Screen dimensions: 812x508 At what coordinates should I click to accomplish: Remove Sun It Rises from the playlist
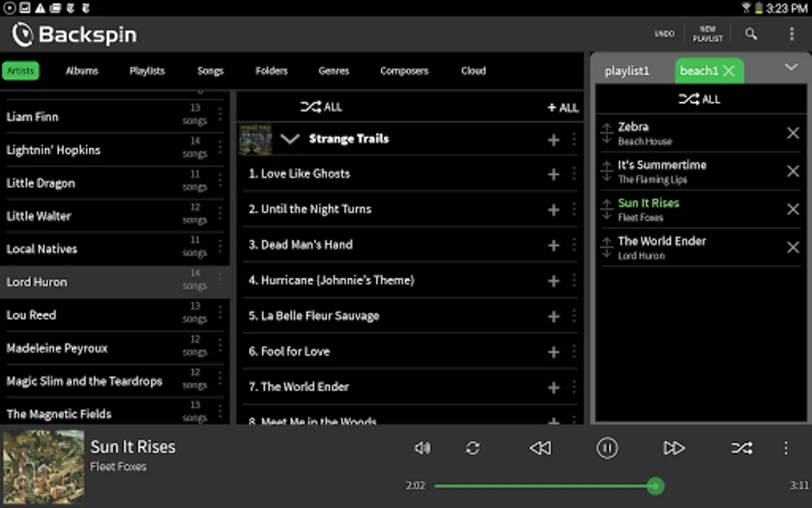793,209
